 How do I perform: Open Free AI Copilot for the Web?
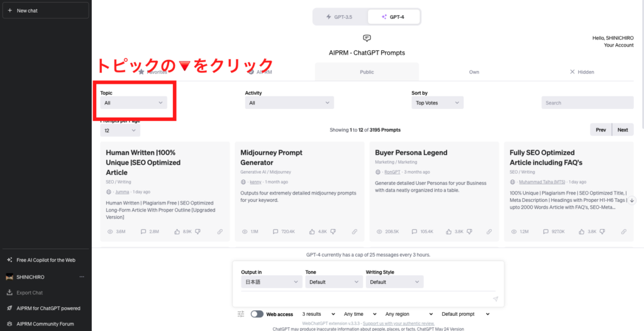coord(45,260)
